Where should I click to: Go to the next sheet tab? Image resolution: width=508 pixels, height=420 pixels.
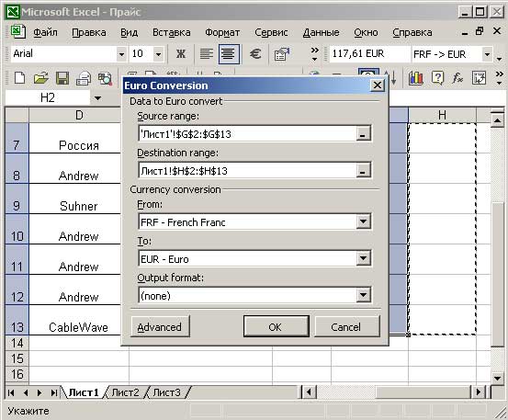click(40, 392)
